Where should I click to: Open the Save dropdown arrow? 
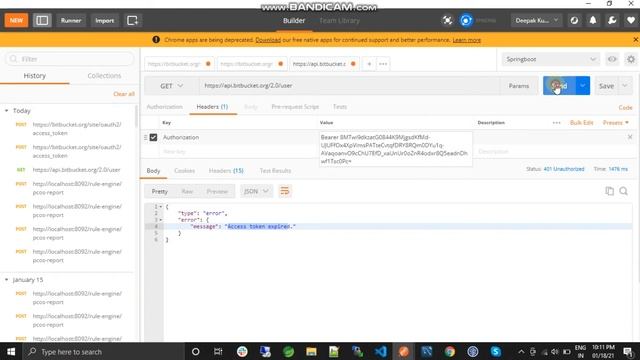tap(625, 86)
